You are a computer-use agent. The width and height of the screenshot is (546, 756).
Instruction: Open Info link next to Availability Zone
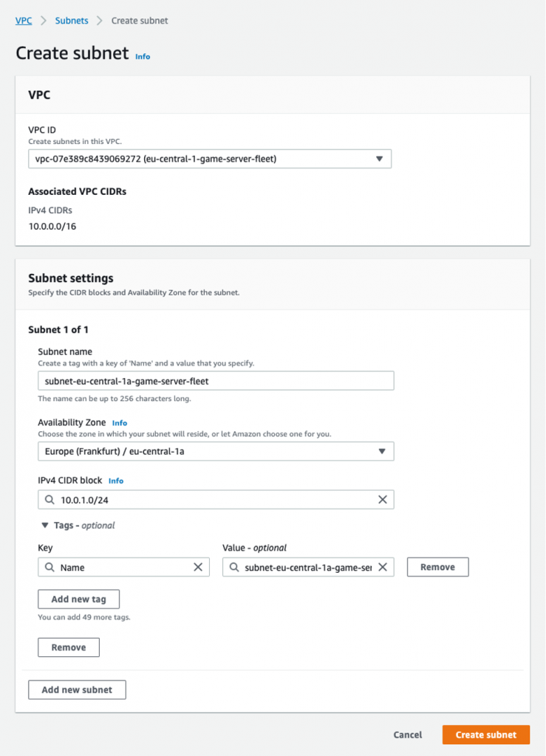120,423
